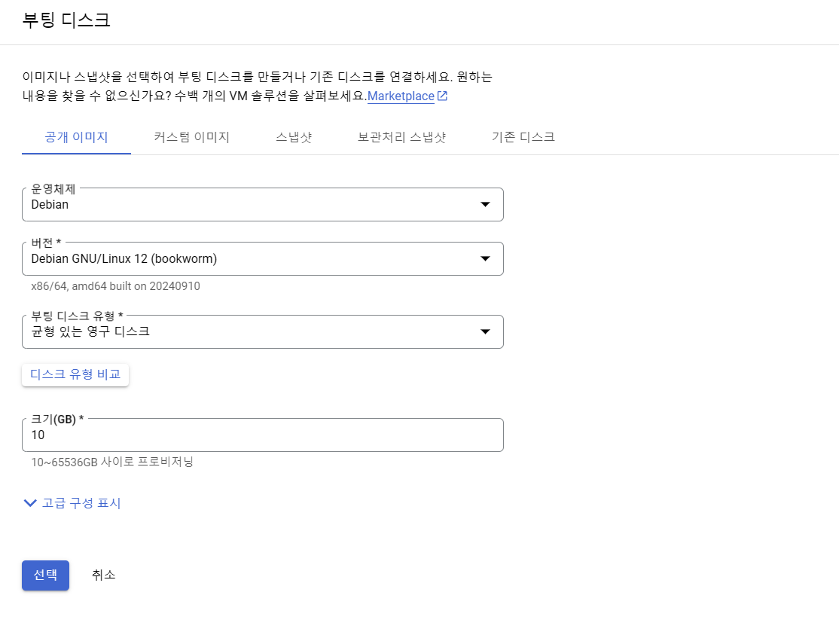The height and width of the screenshot is (644, 839).
Task: Open the 부팅 디스크 유형 dropdown
Action: tap(262, 332)
